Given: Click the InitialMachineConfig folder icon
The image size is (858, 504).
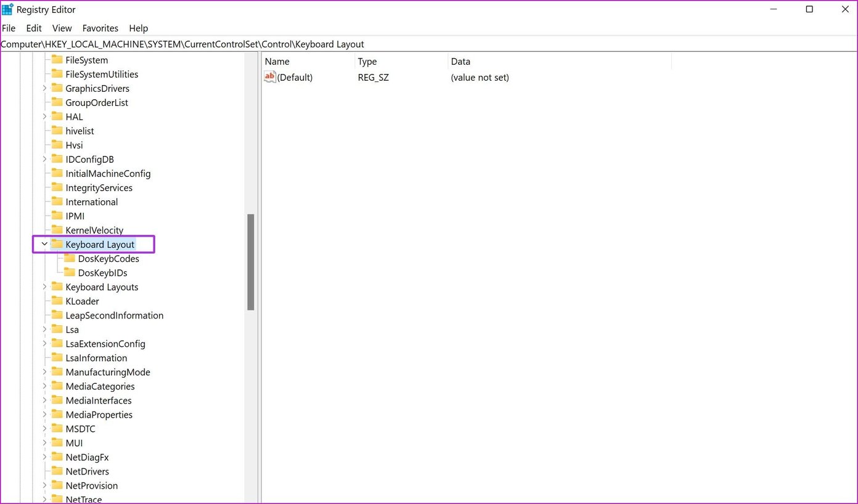Looking at the screenshot, I should point(57,173).
